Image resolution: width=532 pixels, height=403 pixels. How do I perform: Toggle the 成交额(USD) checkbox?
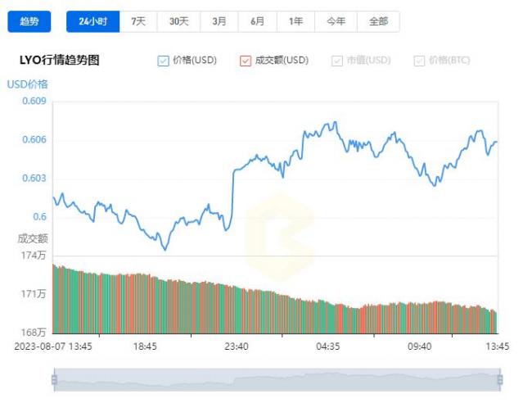coord(246,61)
